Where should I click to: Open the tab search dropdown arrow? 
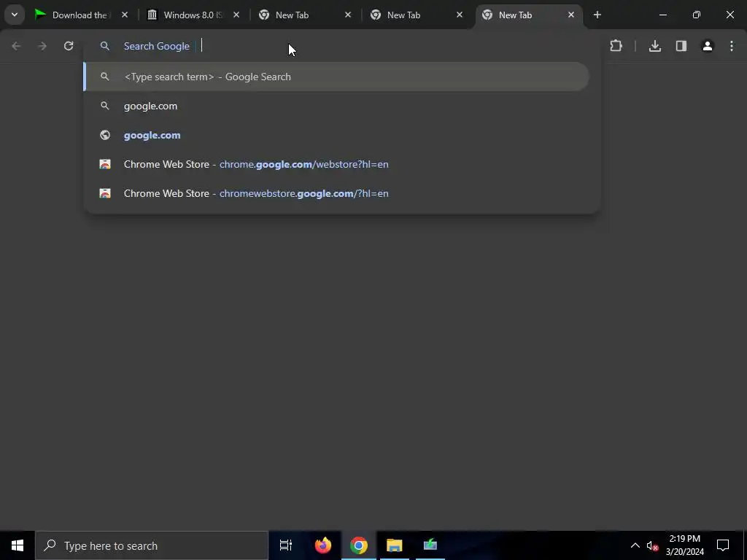(15, 15)
